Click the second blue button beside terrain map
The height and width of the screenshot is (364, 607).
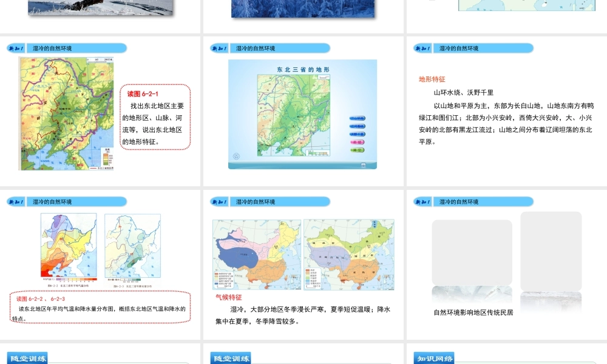coord(357,126)
